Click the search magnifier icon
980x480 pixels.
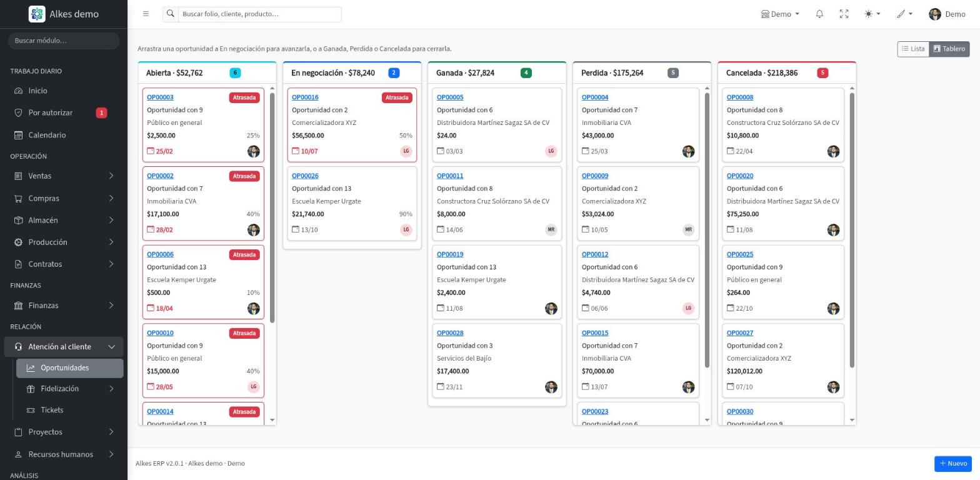coord(170,14)
